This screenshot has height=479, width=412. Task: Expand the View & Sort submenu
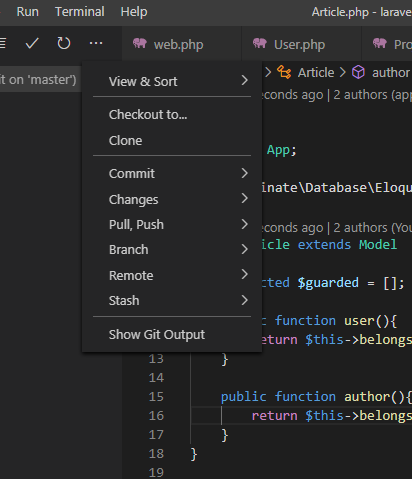(x=172, y=81)
